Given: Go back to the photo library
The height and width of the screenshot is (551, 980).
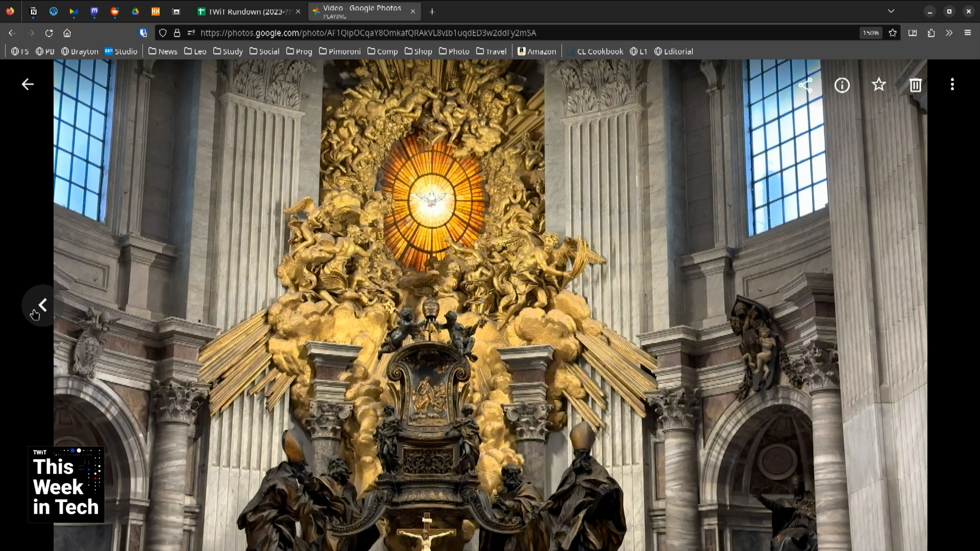Looking at the screenshot, I should point(28,84).
